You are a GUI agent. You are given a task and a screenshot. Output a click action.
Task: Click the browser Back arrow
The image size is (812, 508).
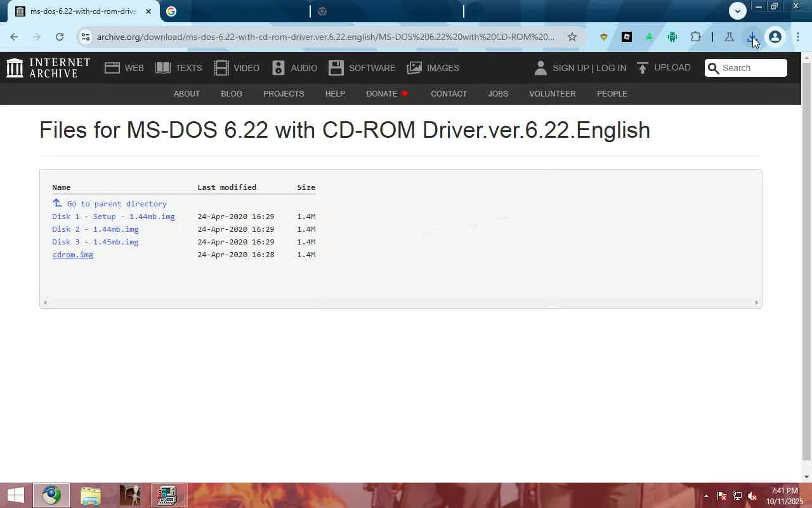(14, 37)
